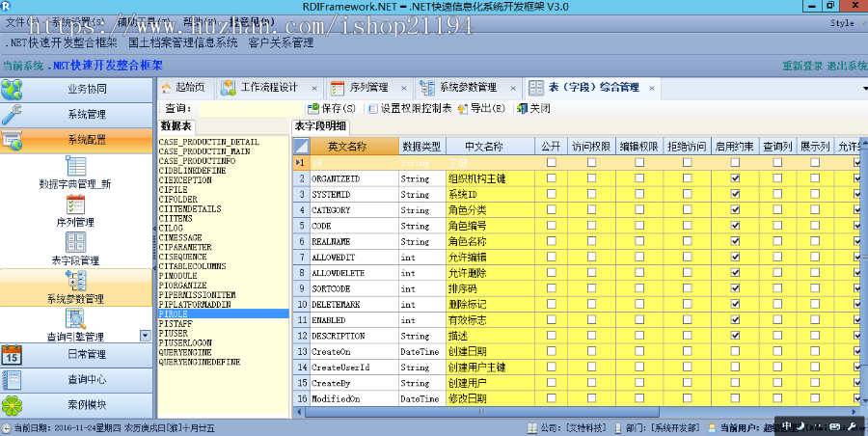Viewport: 868px width, 436px height.
Task: Switch to 系统参数管理 tab
Action: coord(468,88)
